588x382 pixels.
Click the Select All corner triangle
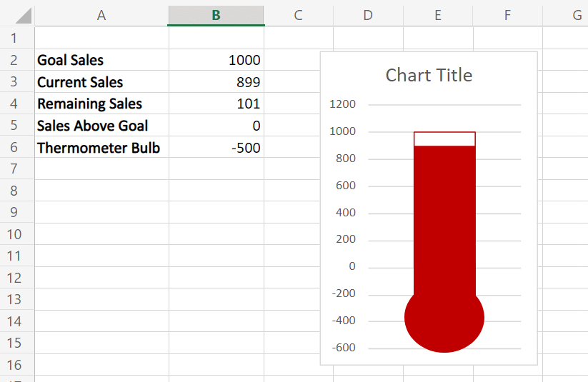click(x=24, y=16)
